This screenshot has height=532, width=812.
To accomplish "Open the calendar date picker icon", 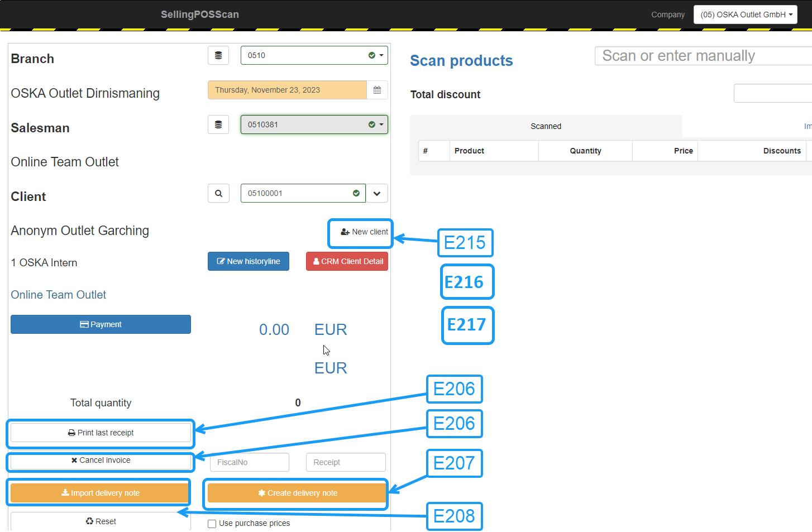I will click(x=377, y=90).
